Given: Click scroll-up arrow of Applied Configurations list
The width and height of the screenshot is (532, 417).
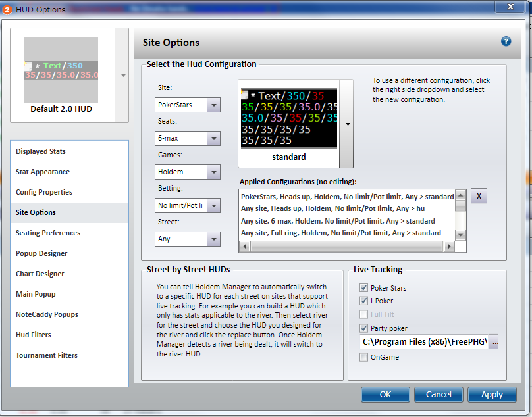Looking at the screenshot, I should [460, 195].
